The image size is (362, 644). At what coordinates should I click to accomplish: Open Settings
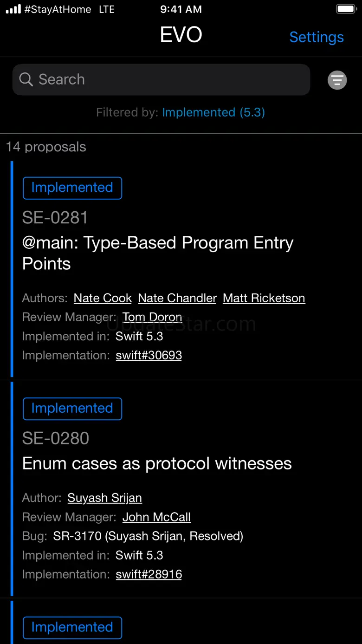coord(317,37)
